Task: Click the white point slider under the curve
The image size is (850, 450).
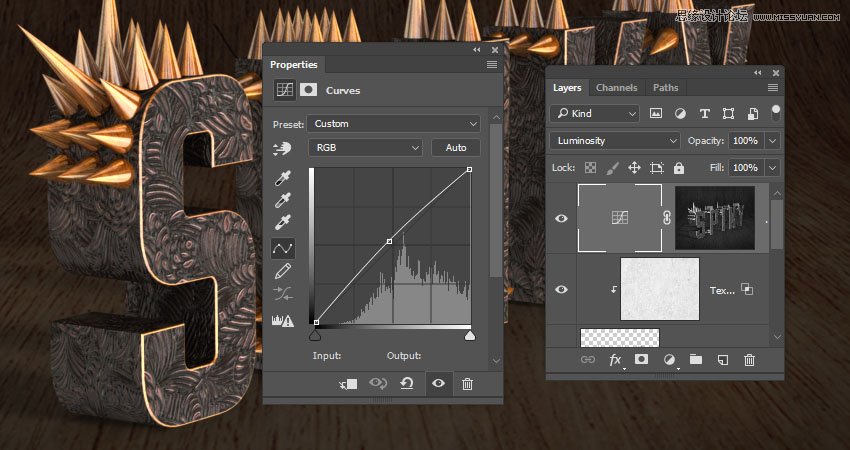Action: pos(470,336)
